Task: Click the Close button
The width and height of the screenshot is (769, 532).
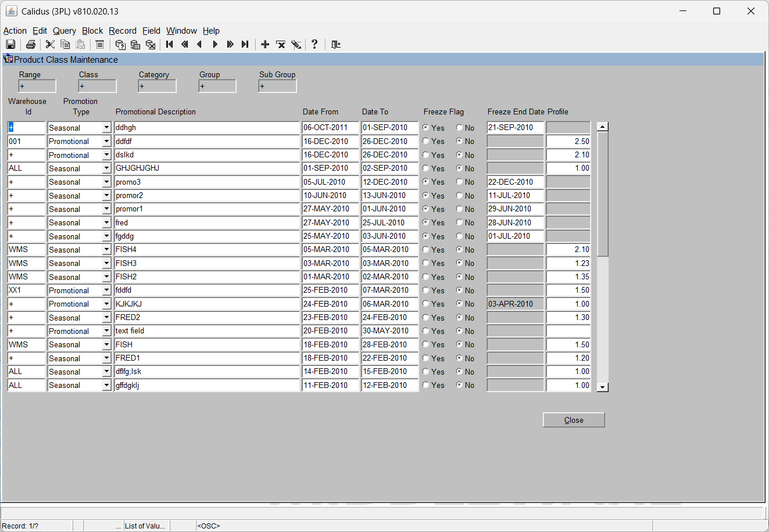Action: [574, 420]
